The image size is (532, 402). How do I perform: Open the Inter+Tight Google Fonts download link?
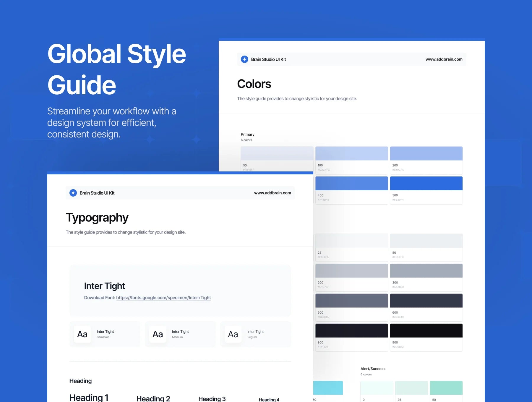[163, 298]
